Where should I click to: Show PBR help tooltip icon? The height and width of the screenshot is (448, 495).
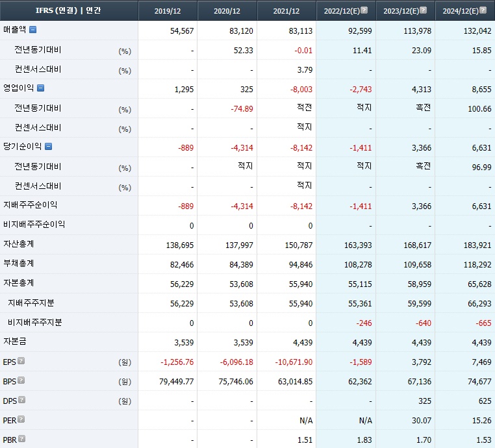(22, 439)
